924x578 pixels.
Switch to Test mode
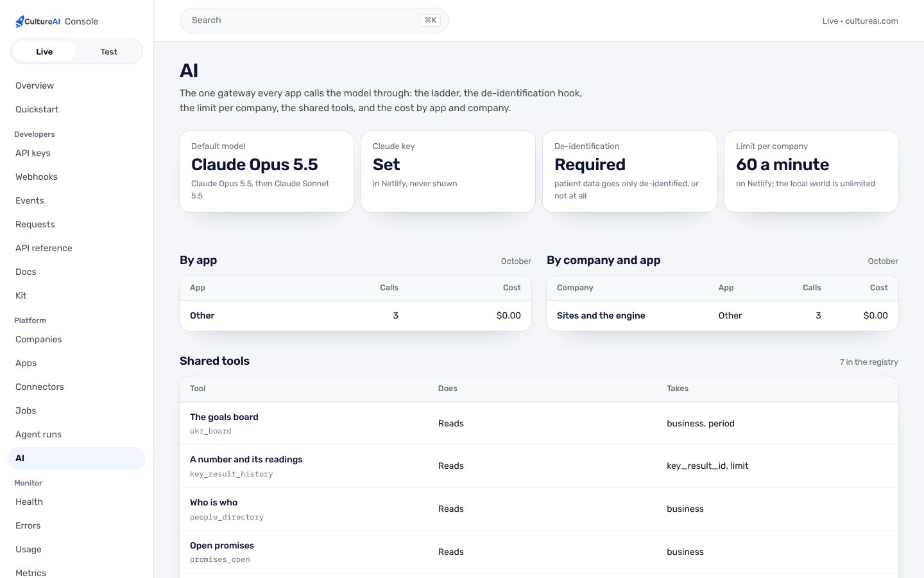coord(109,51)
